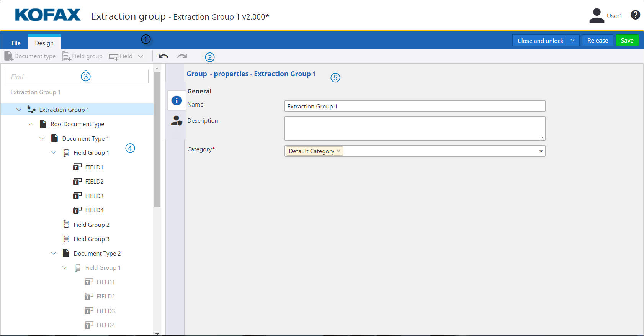Collapse the Extraction Group 1 tree node

pos(19,110)
